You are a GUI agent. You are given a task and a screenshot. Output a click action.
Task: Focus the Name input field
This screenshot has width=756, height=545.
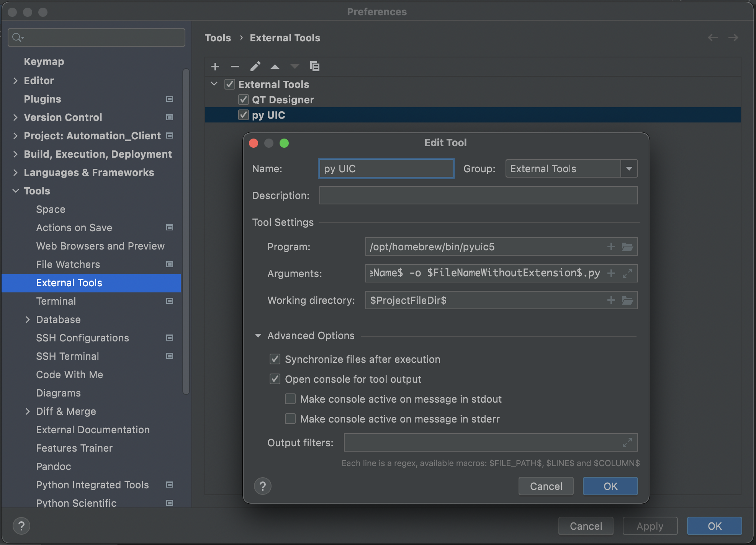click(x=386, y=168)
